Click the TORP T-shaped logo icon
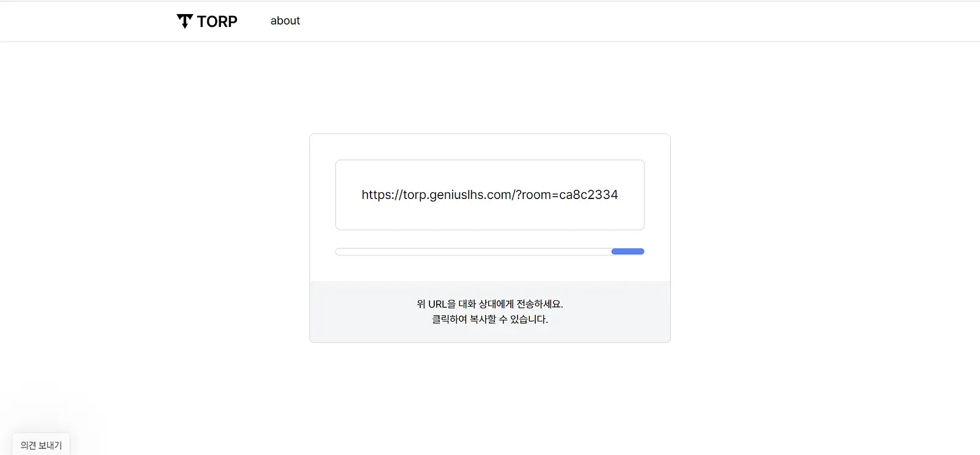The width and height of the screenshot is (980, 455). [184, 21]
